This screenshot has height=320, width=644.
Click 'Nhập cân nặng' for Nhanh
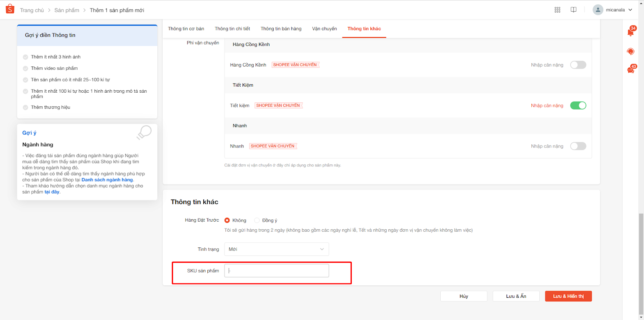(x=547, y=146)
